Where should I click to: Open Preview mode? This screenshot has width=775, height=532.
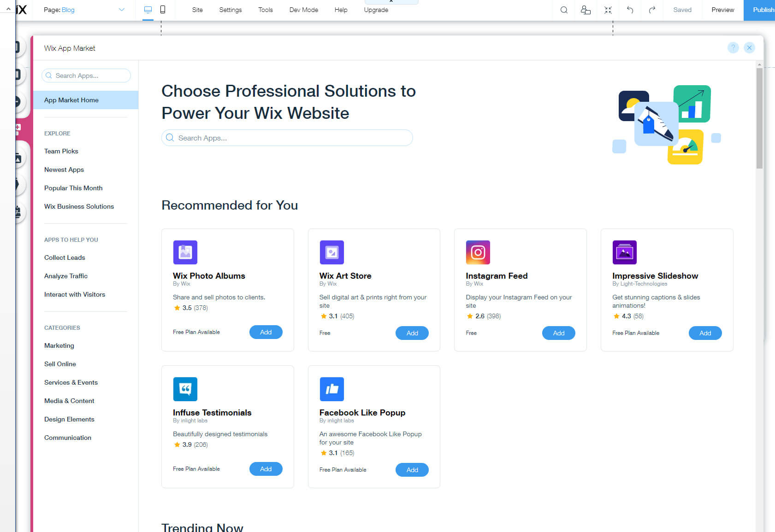[722, 9]
